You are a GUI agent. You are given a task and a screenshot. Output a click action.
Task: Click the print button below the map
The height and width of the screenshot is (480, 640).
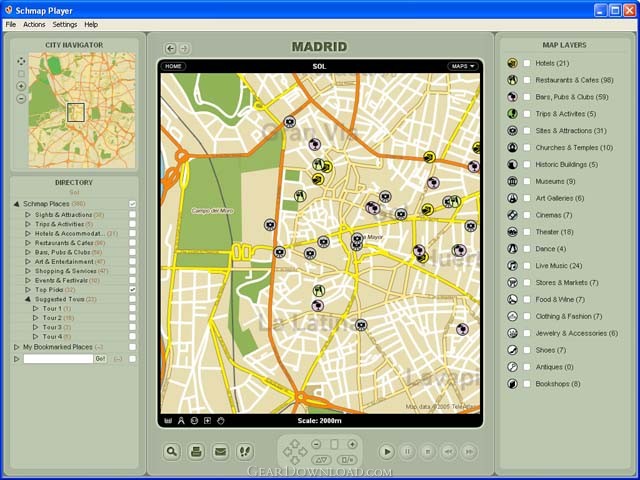(196, 451)
